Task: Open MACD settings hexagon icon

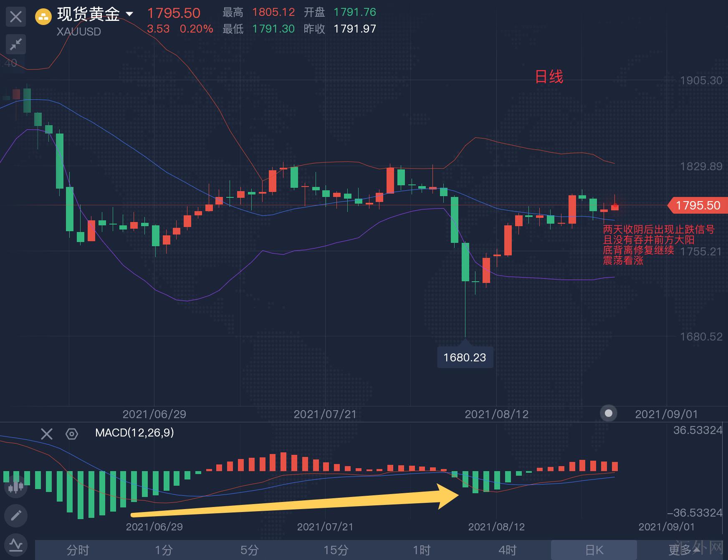Action: (72, 434)
